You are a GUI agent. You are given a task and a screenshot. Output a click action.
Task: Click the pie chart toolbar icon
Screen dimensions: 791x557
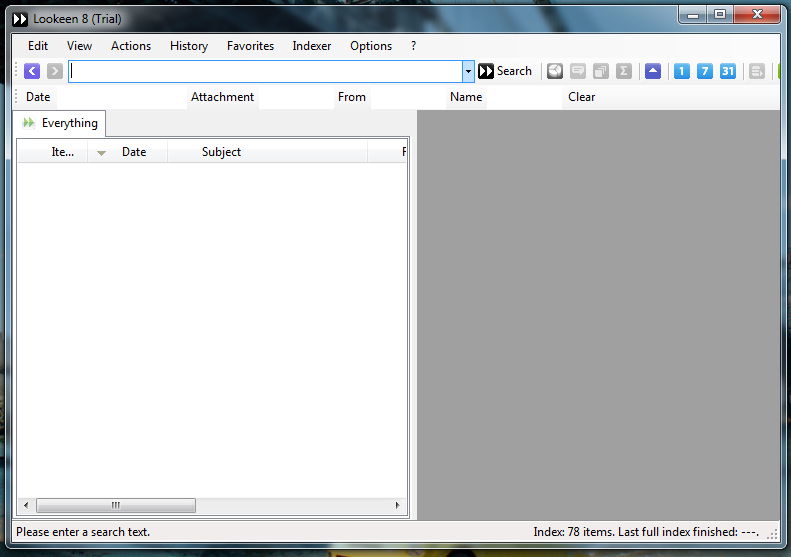click(555, 71)
